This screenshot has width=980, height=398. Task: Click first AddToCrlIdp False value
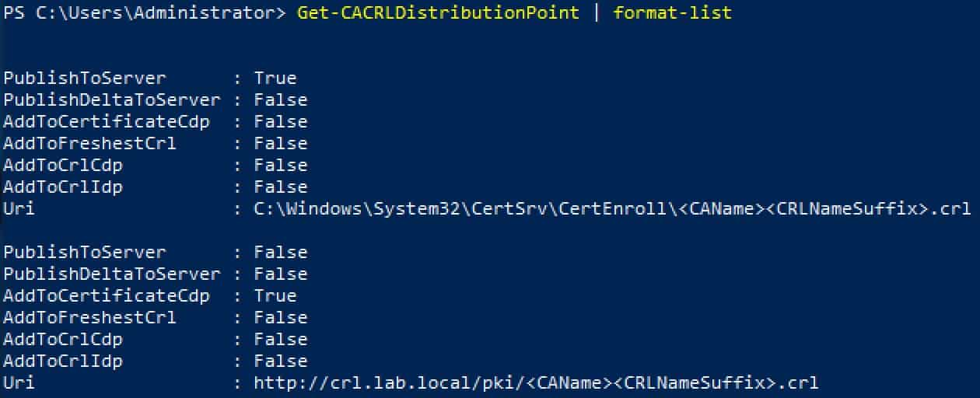(x=281, y=187)
